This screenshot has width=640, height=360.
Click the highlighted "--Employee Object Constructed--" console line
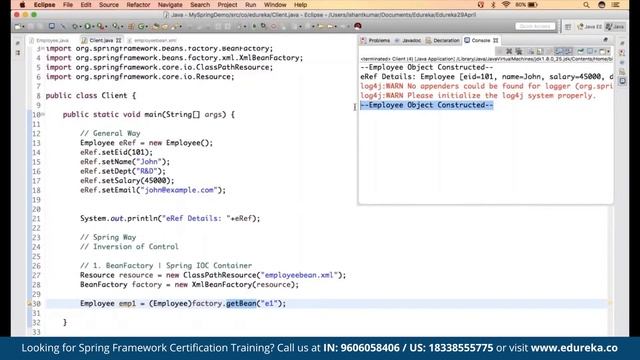427,105
